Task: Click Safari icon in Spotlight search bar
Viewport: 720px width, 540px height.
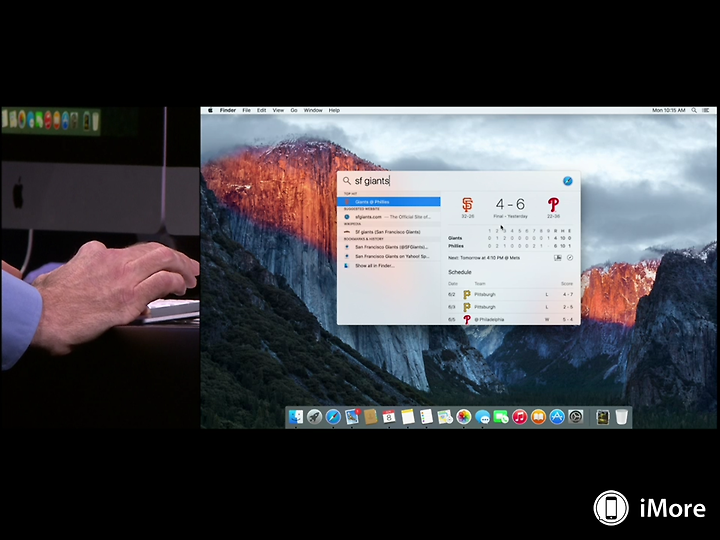Action: pyautogui.click(x=568, y=181)
